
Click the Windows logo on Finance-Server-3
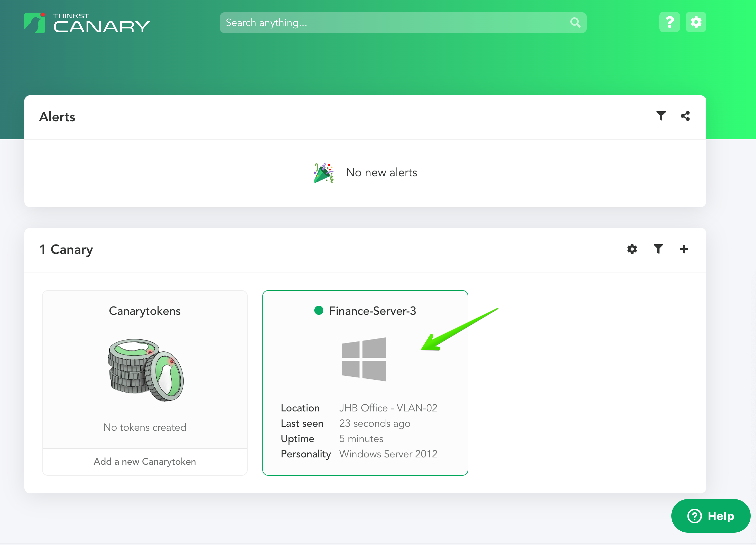[x=364, y=359]
